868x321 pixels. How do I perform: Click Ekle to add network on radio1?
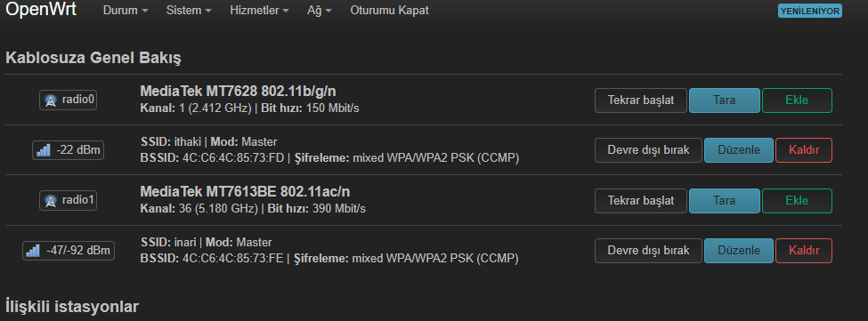pyautogui.click(x=797, y=201)
